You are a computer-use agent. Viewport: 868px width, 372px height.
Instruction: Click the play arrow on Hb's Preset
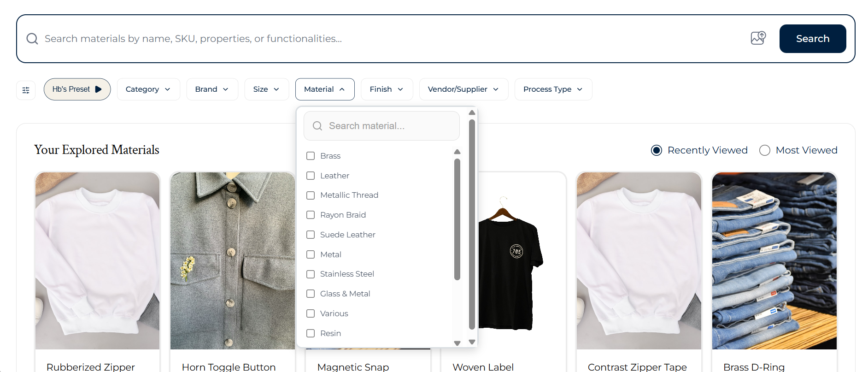click(98, 89)
